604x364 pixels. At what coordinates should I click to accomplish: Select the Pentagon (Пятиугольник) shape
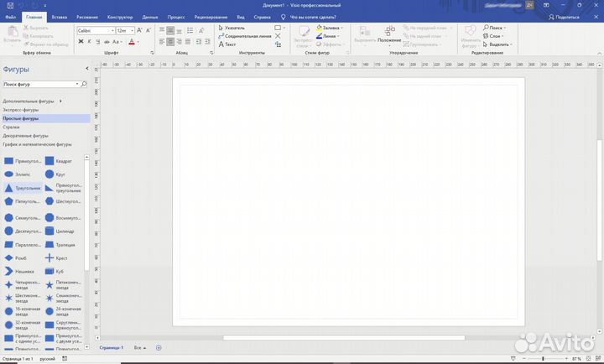pyautogui.click(x=22, y=201)
